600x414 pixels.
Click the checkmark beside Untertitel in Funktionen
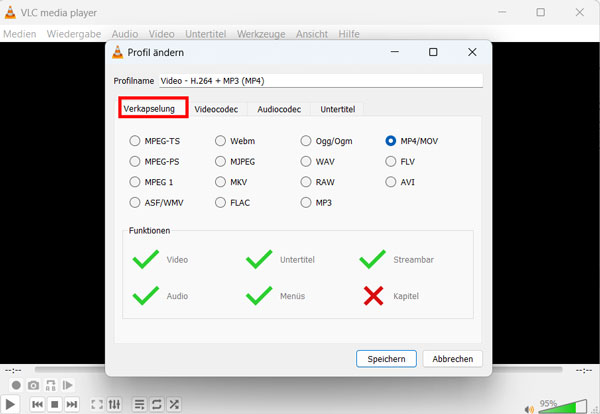coord(259,259)
